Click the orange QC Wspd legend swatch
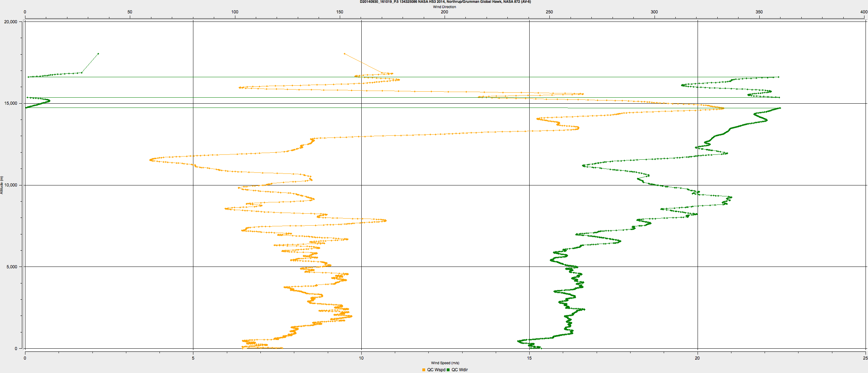 click(x=423, y=370)
